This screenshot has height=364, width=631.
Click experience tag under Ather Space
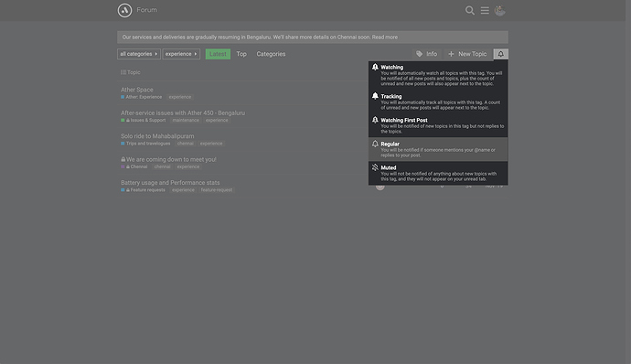(180, 97)
